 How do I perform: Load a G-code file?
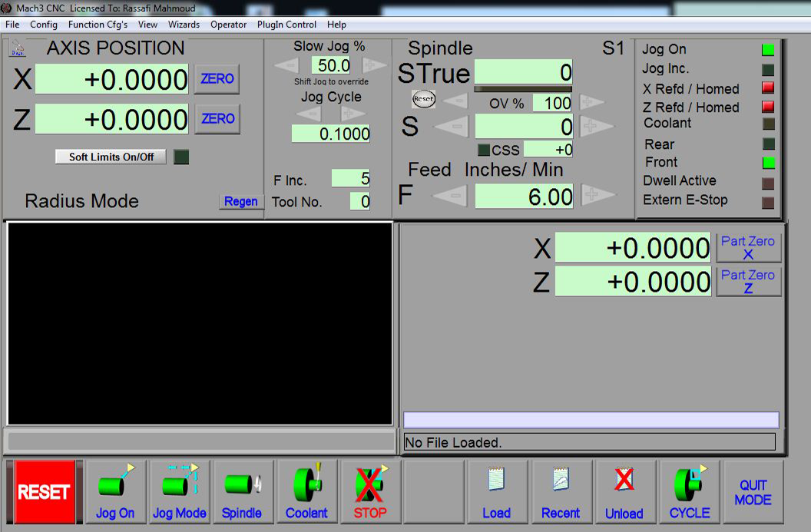[497, 491]
